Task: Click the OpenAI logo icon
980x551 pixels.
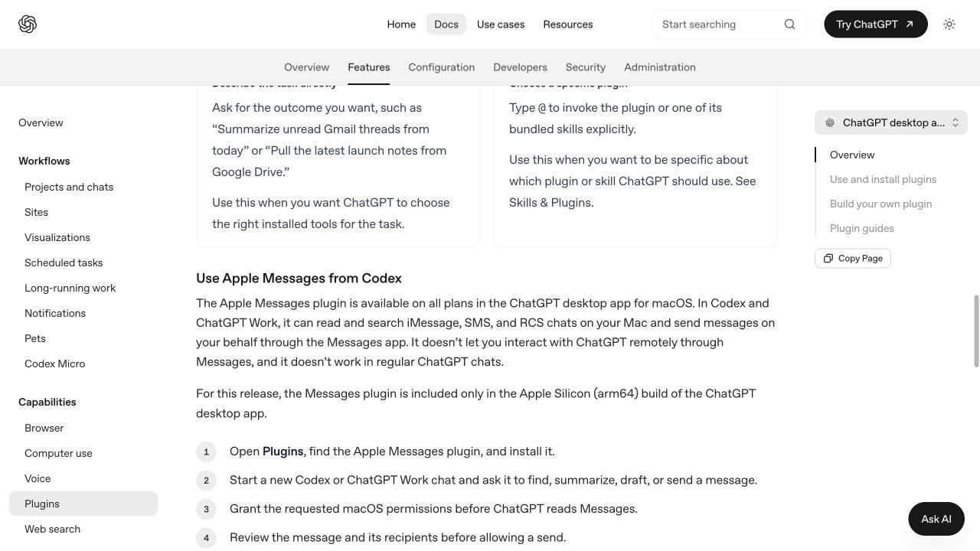Action: (28, 24)
